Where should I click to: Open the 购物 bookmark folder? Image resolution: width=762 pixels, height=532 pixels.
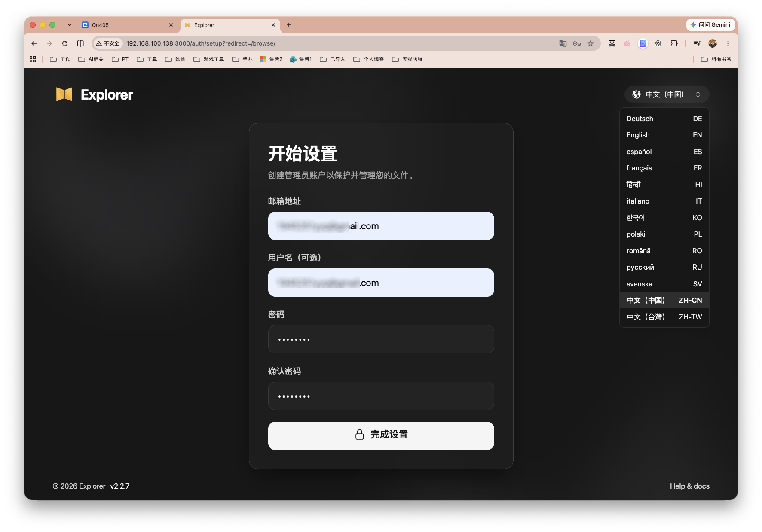tap(175, 59)
